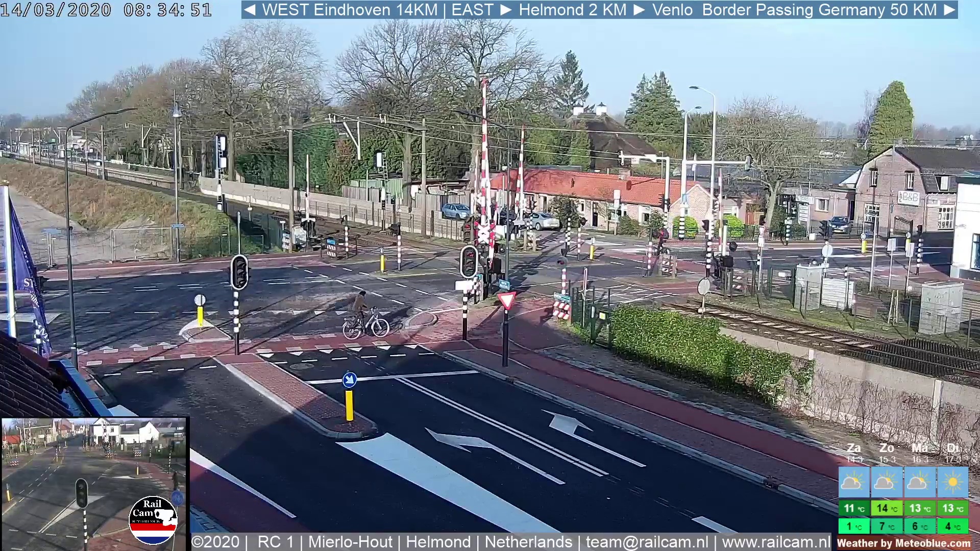
Task: Click the Helmond 2 KM header text
Action: (x=572, y=10)
